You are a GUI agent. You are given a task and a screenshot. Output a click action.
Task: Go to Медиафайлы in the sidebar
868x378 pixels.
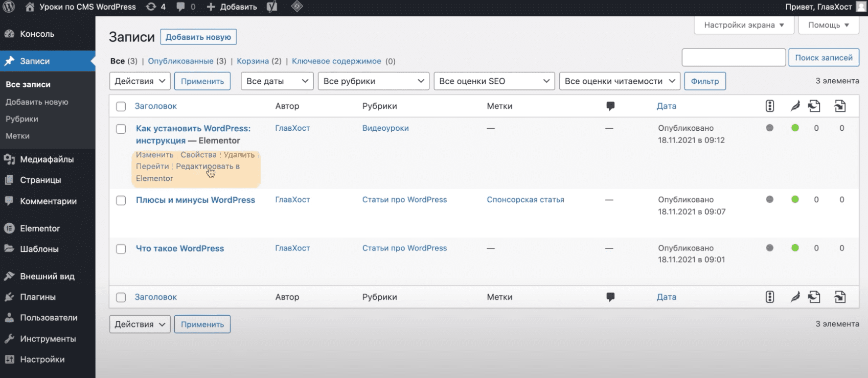click(x=47, y=159)
